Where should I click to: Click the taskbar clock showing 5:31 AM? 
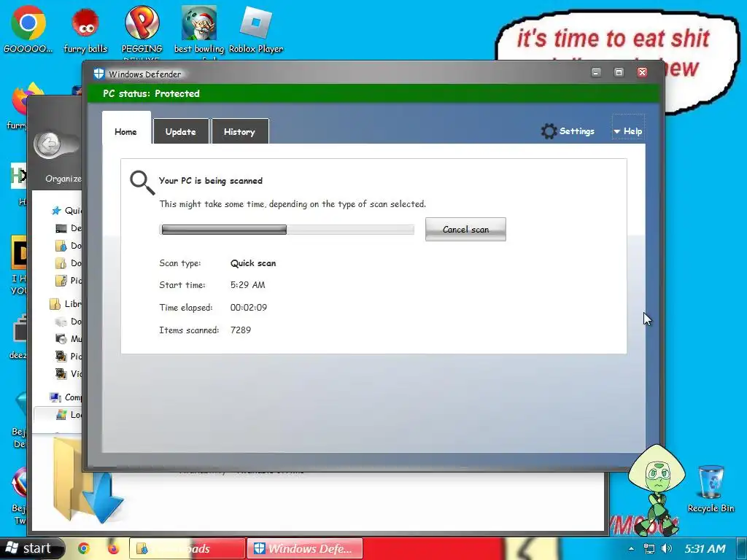(x=705, y=549)
